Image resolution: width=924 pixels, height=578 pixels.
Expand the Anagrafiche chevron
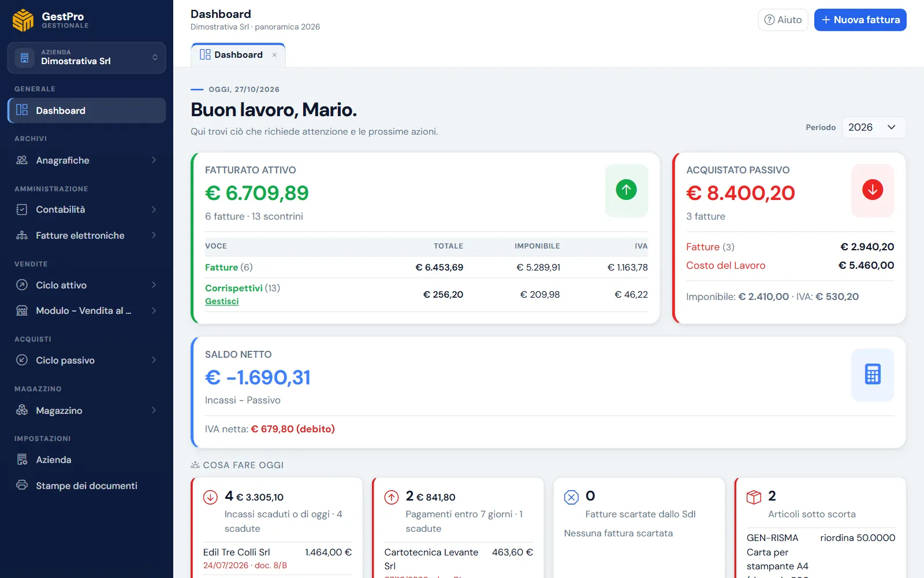point(154,160)
